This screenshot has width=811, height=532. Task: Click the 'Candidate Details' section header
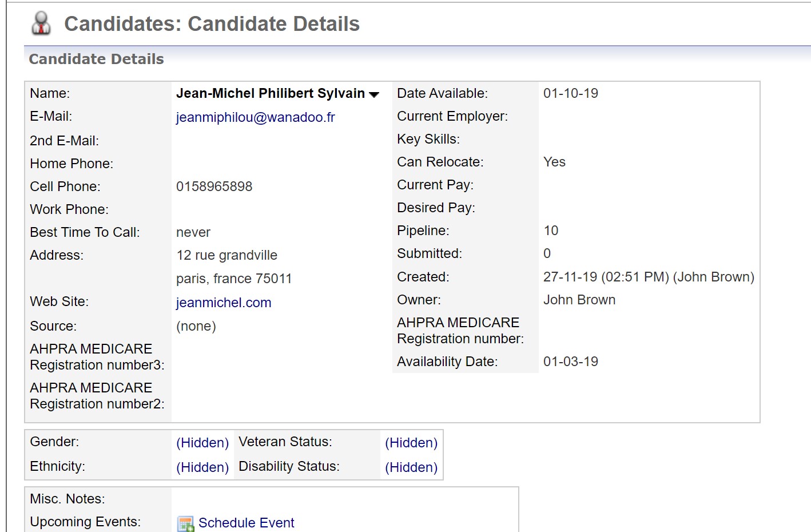96,59
